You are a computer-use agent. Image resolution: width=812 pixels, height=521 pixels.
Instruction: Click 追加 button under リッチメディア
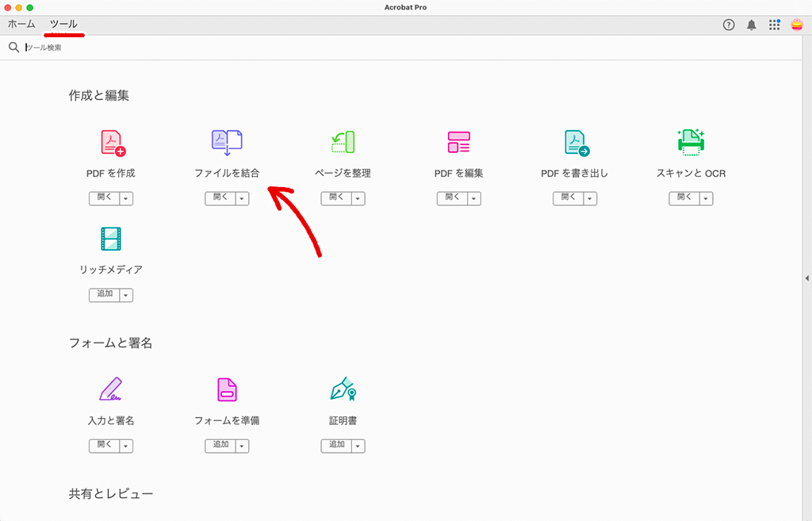(x=104, y=295)
